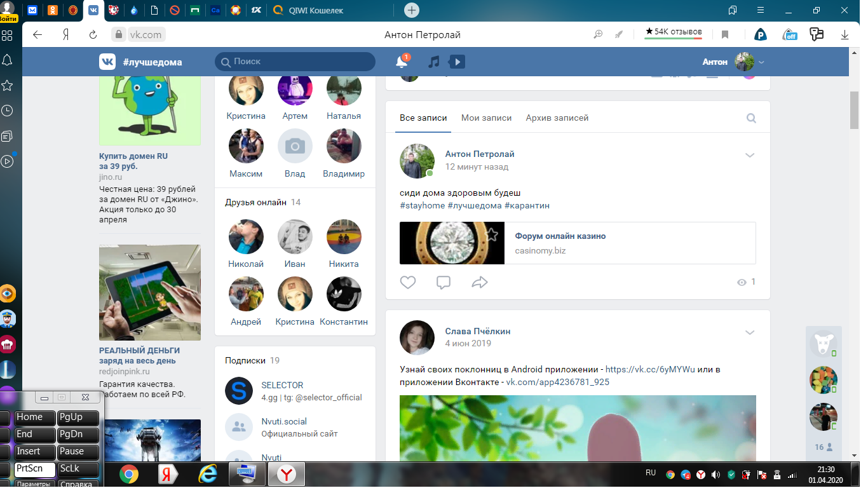Open SELECTOR in the Подписки list

point(282,385)
